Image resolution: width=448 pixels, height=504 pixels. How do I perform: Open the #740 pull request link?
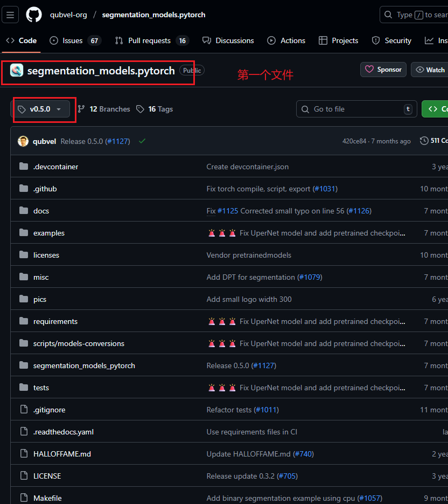(x=304, y=454)
